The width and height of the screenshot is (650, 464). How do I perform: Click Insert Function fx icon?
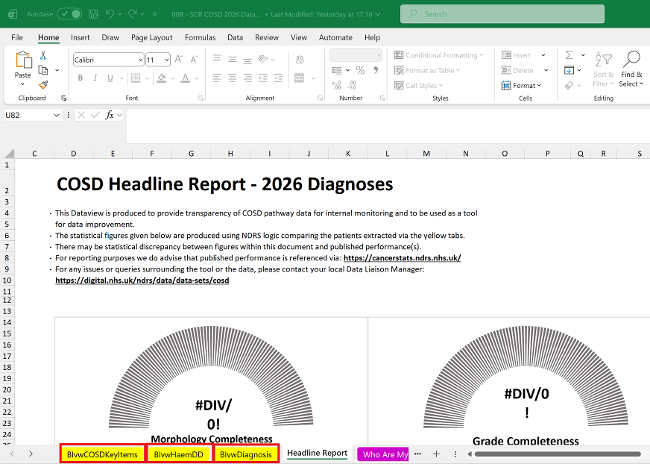tap(109, 115)
